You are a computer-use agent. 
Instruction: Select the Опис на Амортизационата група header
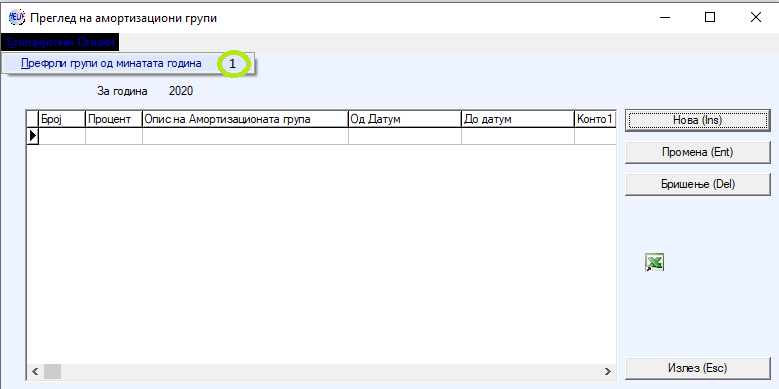tap(245, 120)
